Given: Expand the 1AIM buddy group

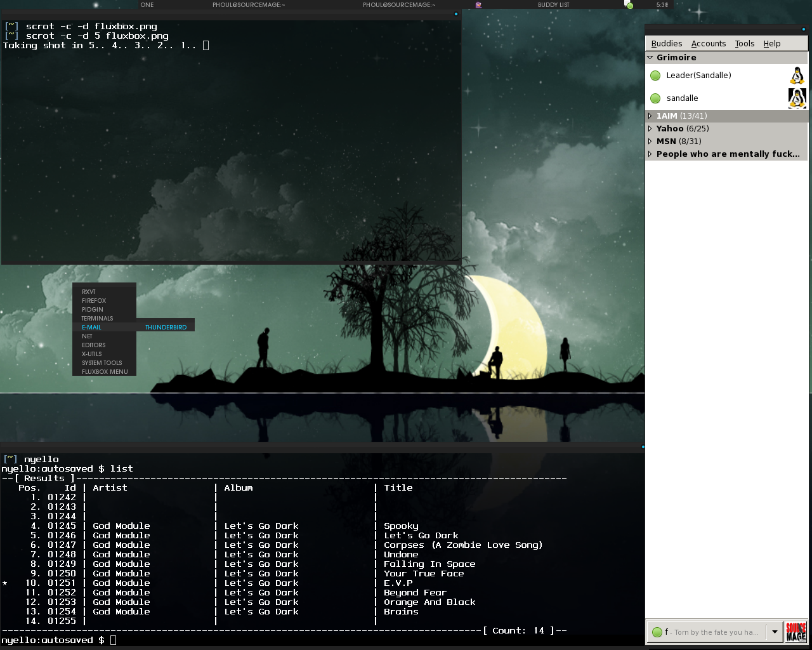Looking at the screenshot, I should 650,116.
